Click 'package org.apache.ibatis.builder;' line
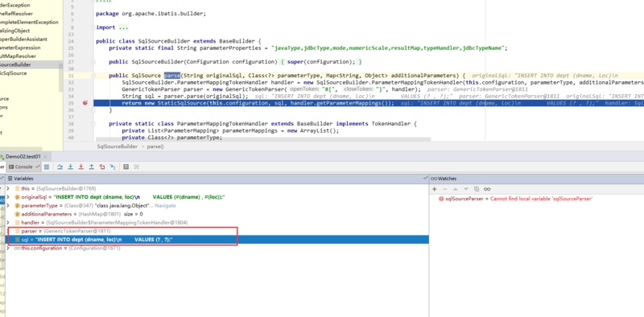This screenshot has width=644, height=317. (x=151, y=14)
